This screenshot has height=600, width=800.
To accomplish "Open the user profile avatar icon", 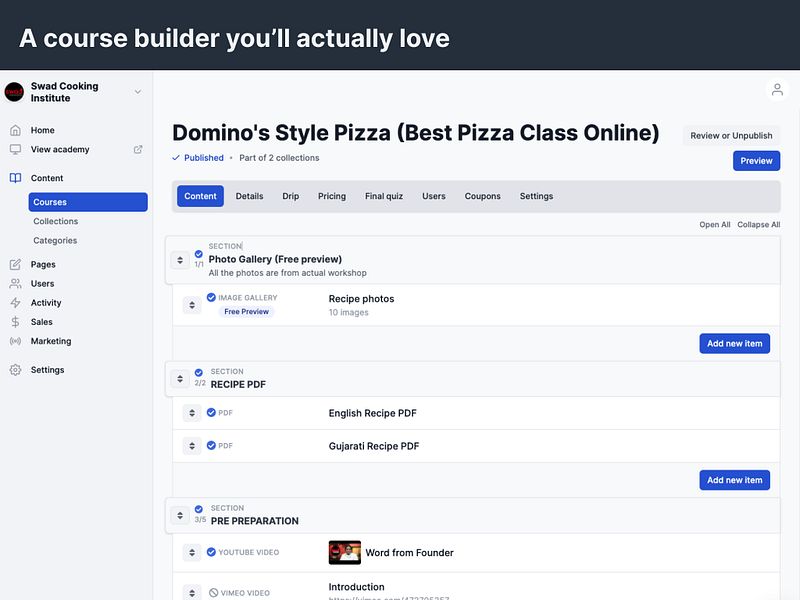I will tap(777, 90).
